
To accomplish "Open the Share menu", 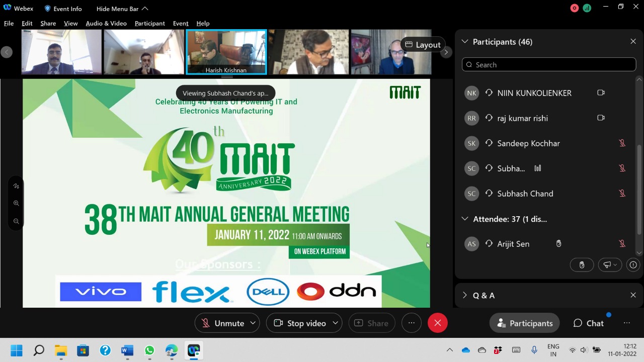I will [48, 23].
